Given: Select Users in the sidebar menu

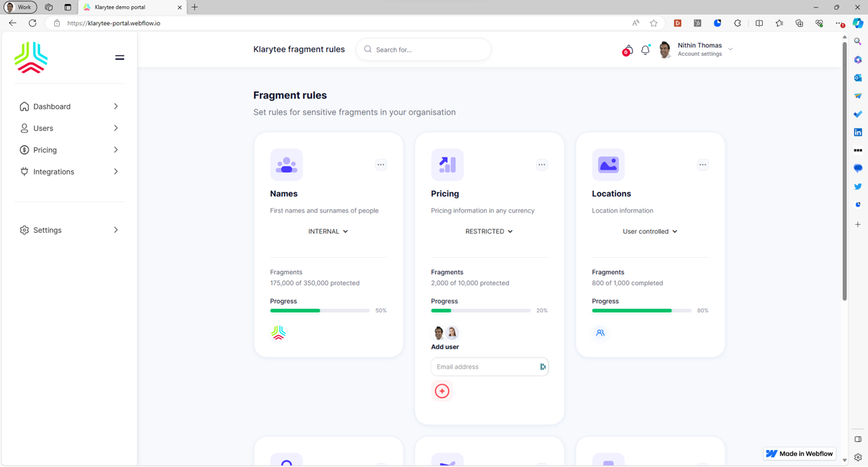Looking at the screenshot, I should (43, 128).
